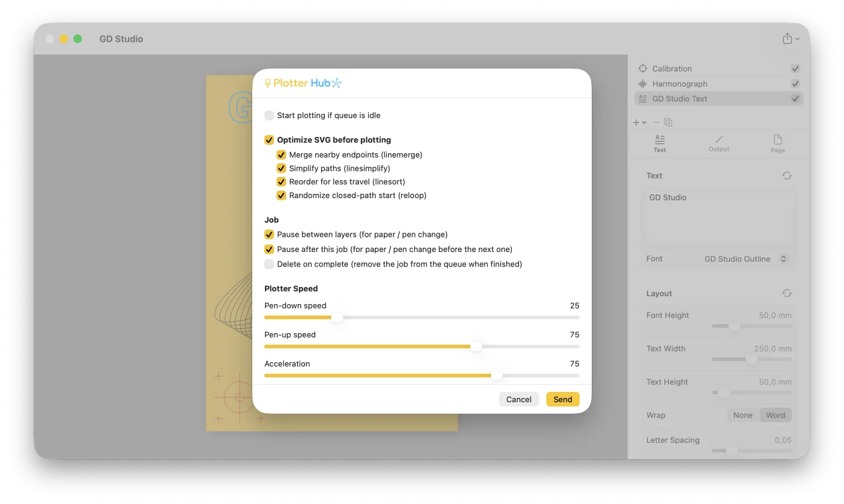Click the GD Studio text input field
The width and height of the screenshot is (844, 504).
click(x=719, y=216)
